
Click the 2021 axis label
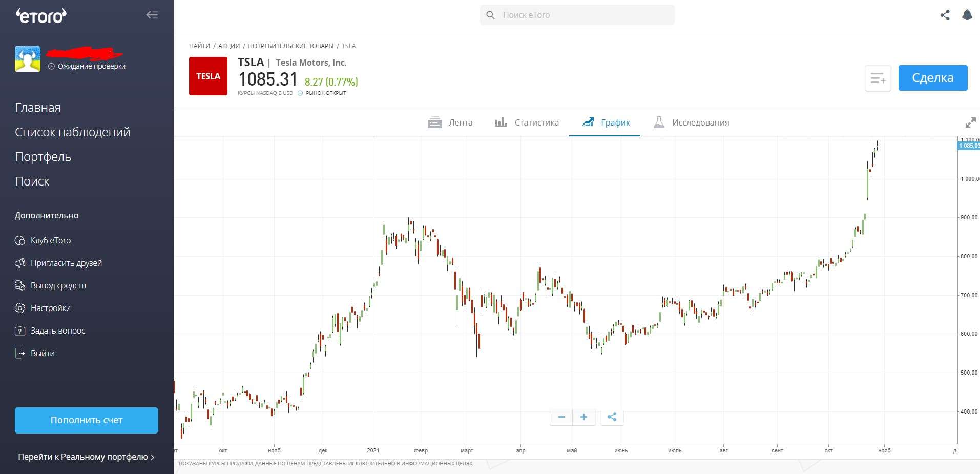point(373,450)
